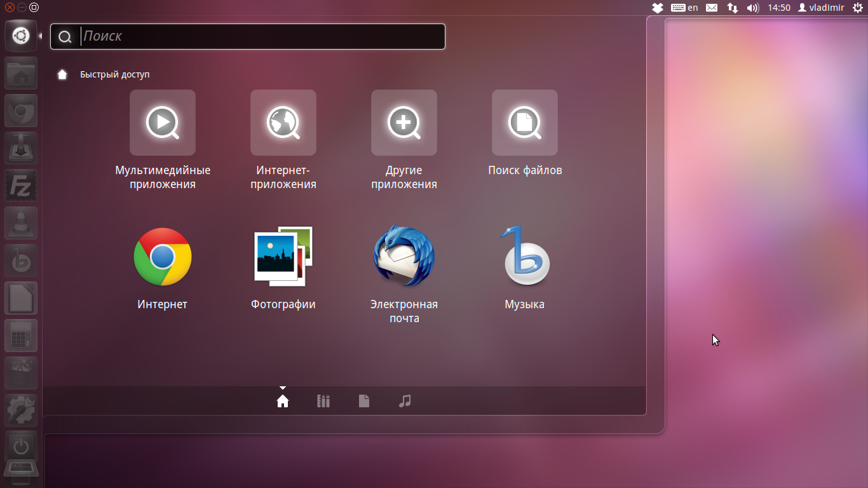
Task: Launch Google Chrome via the Интернет shortcut
Action: [x=162, y=257]
